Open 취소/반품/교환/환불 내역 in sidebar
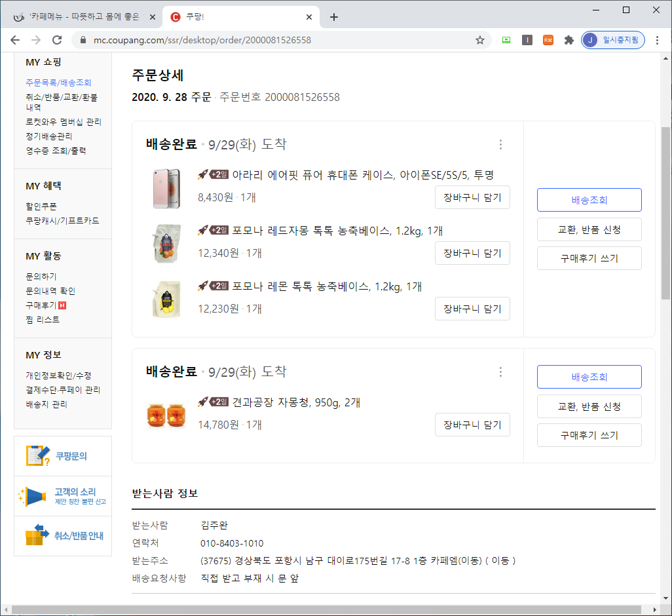The image size is (672, 616). pyautogui.click(x=62, y=102)
